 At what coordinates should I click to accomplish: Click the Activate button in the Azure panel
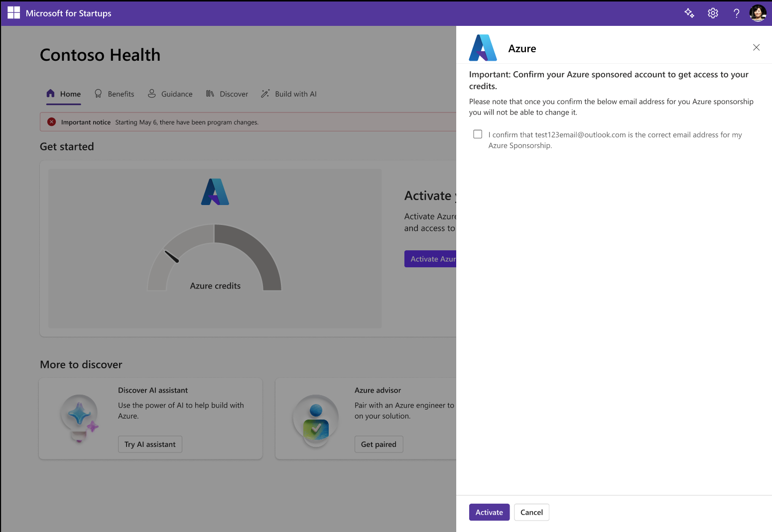coord(489,512)
